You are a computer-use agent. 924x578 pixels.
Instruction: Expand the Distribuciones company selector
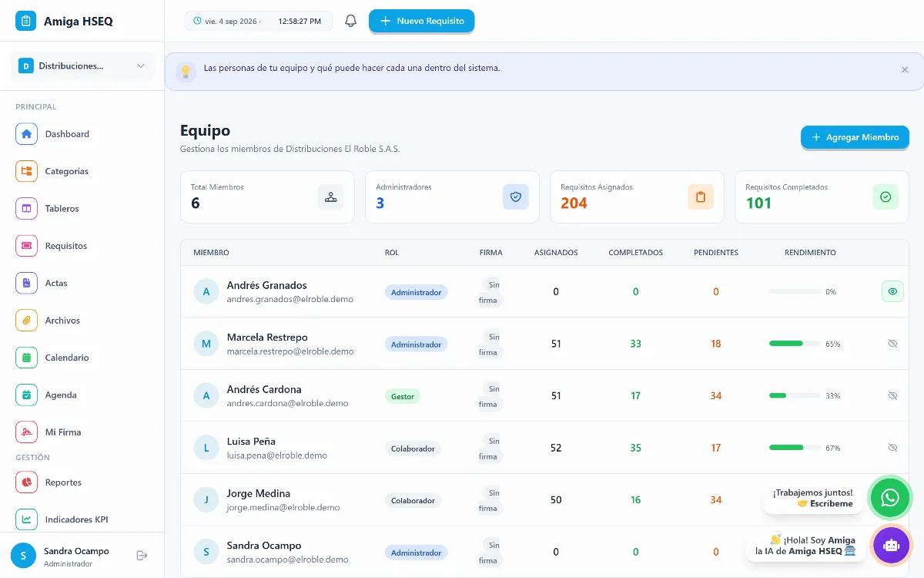82,66
